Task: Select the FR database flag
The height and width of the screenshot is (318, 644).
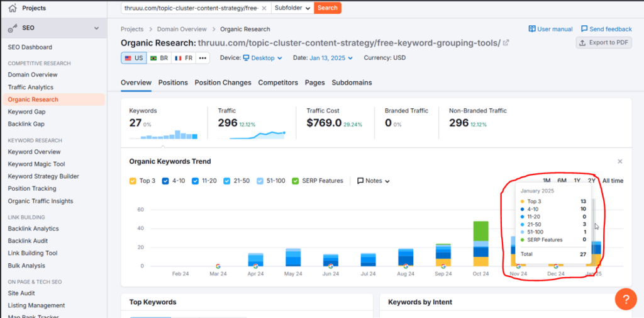Action: 184,58
